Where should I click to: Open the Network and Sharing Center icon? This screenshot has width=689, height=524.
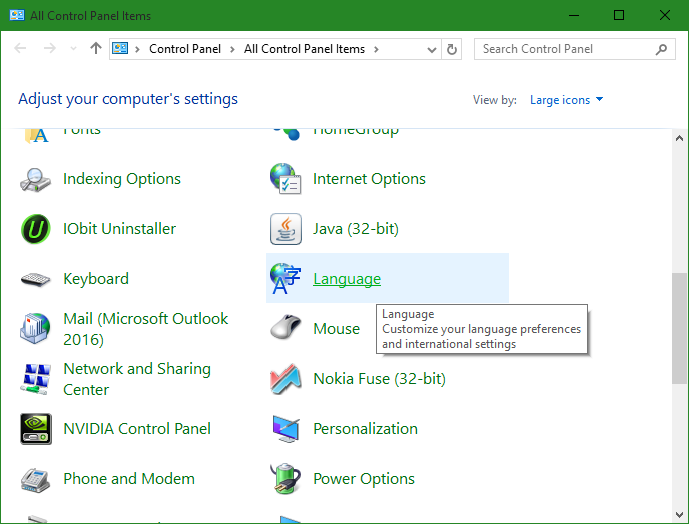coord(36,379)
